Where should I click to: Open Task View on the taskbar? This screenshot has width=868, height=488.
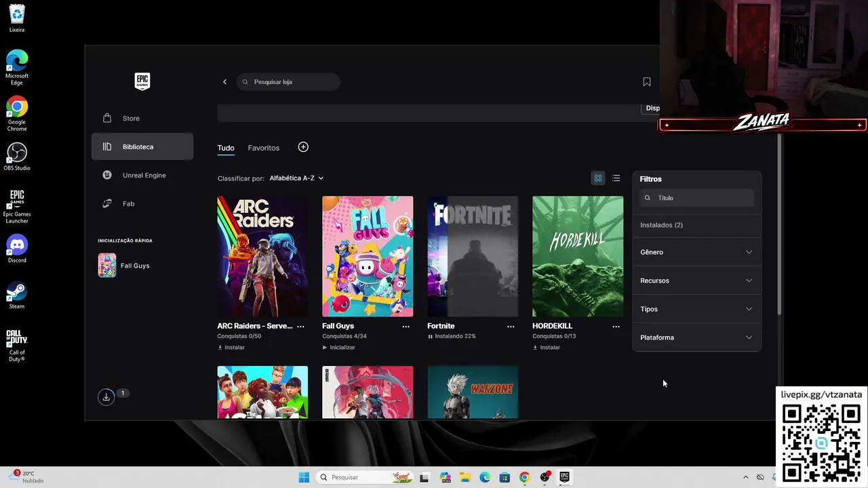coord(425,477)
